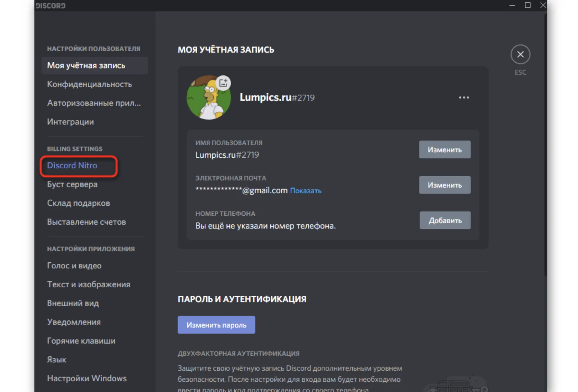Minimize the Discord window

tap(512, 5)
